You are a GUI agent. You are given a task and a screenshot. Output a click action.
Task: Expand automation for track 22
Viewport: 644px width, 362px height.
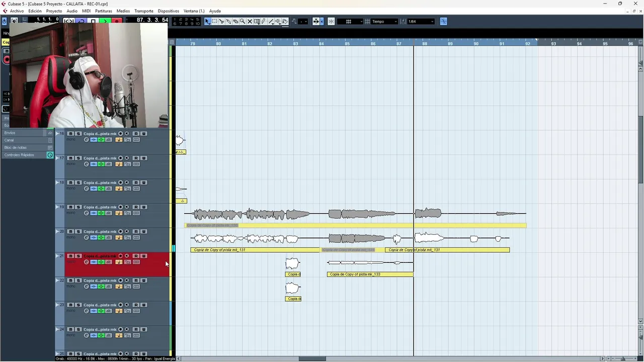point(57,280)
